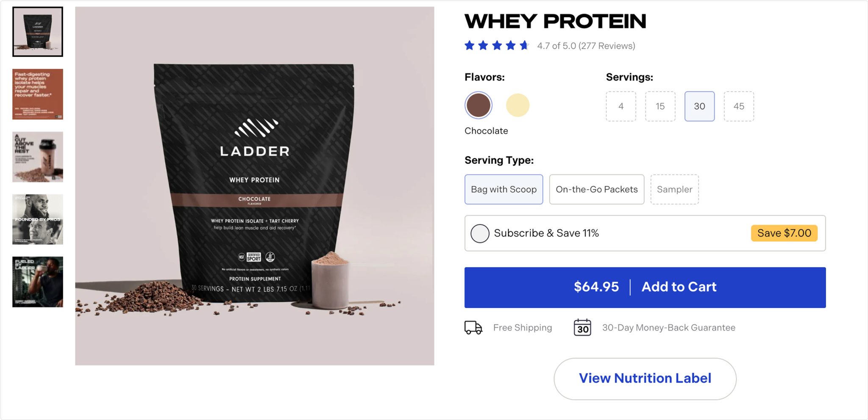Select Bag with Scoop serving type
The width and height of the screenshot is (868, 420).
[504, 189]
